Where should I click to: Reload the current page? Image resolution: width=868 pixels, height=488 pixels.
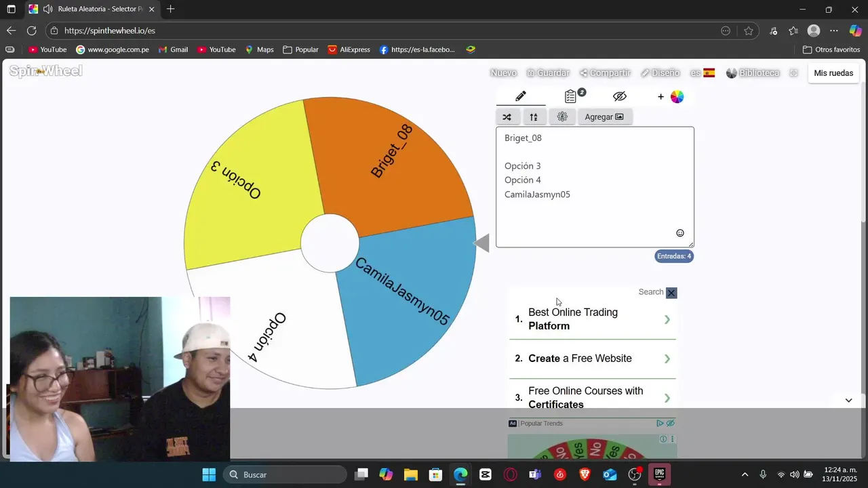[31, 30]
